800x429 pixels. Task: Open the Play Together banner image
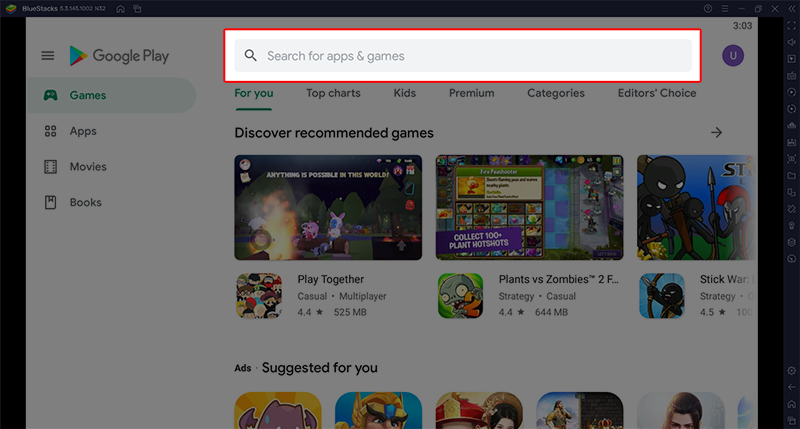(328, 208)
